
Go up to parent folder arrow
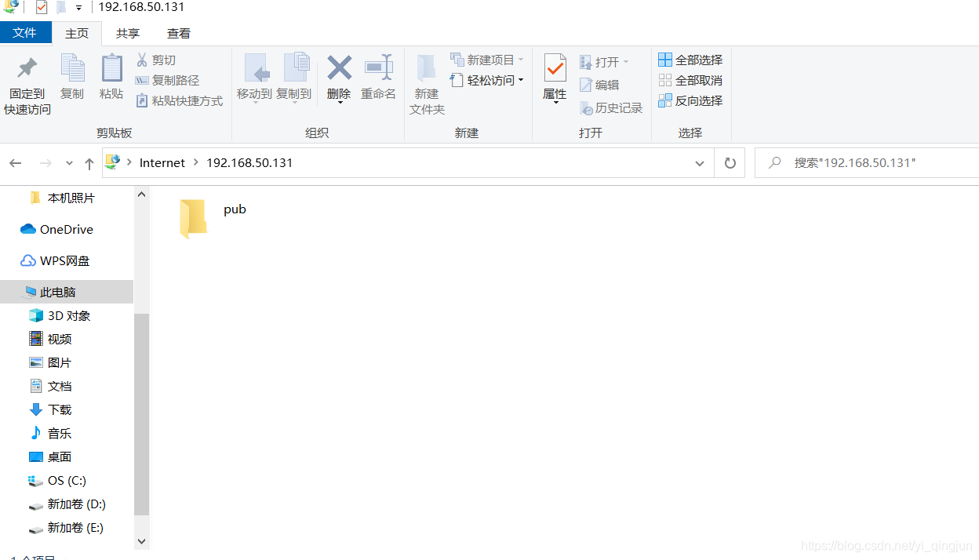tap(89, 162)
